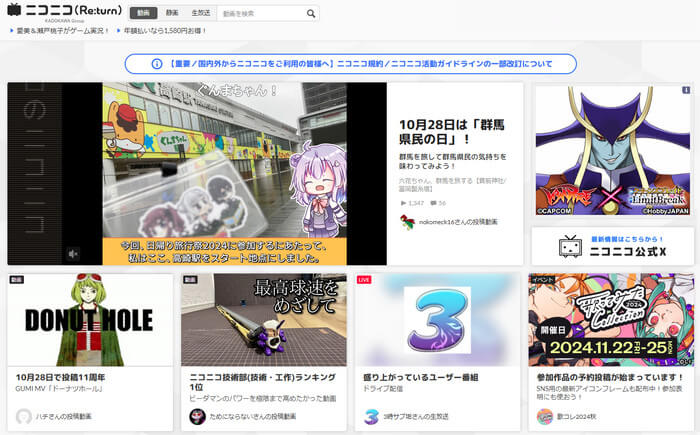Click the 歌コレ2024秋 label
The height and width of the screenshot is (435, 700).
tap(576, 416)
